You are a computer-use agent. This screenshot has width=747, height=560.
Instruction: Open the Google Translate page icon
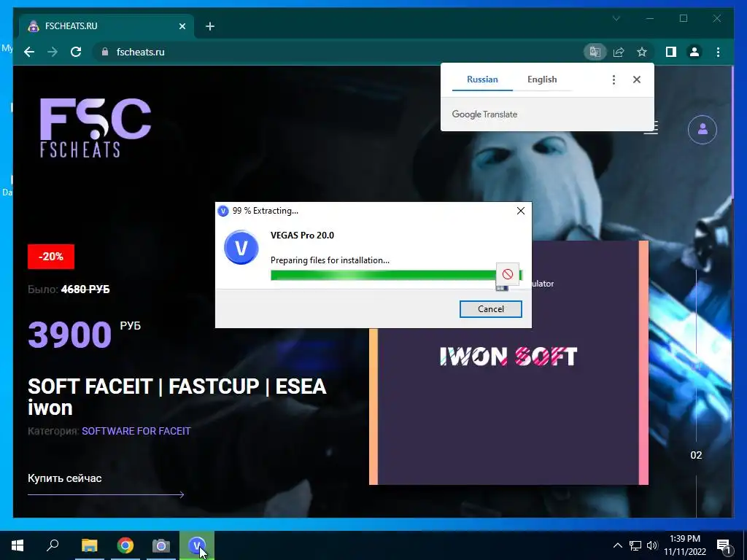[595, 52]
